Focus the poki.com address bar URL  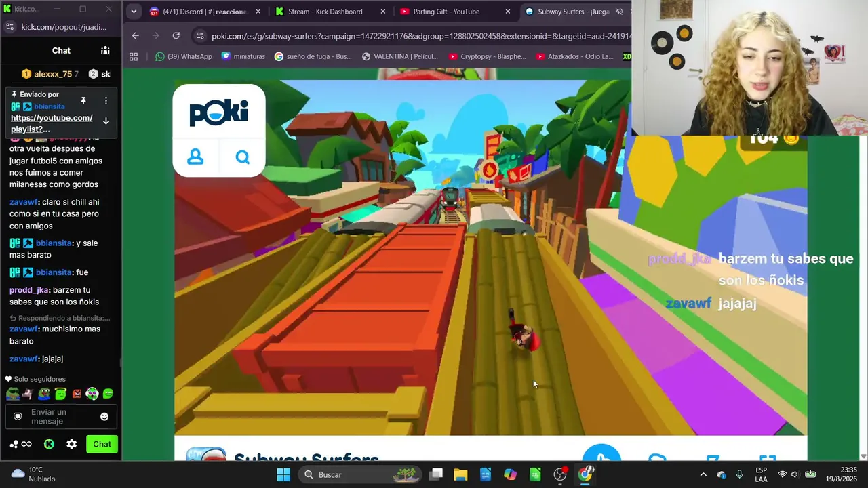[420, 36]
